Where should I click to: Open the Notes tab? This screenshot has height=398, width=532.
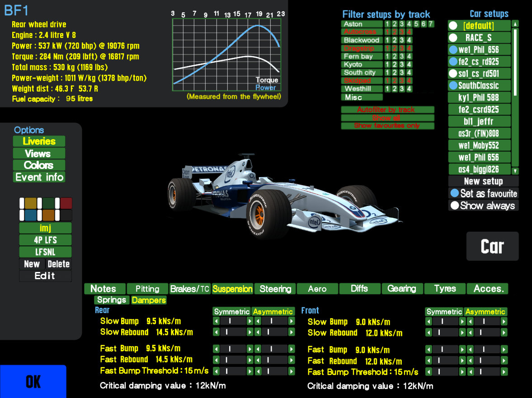tap(105, 289)
